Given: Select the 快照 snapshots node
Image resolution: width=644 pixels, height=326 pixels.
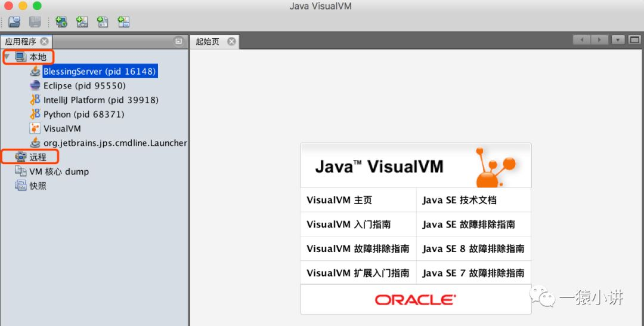Looking at the screenshot, I should tap(38, 186).
